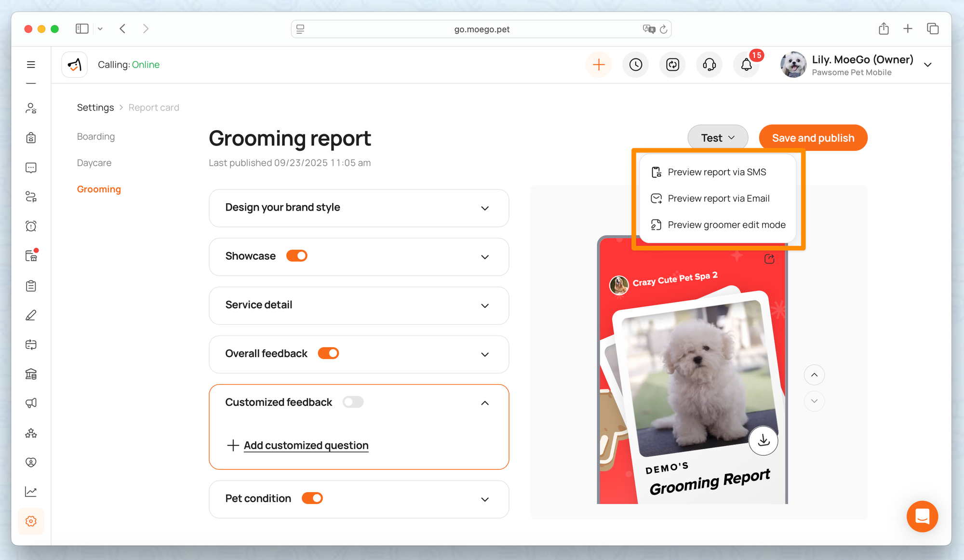Viewport: 964px width, 560px height.
Task: Click the download icon on pet photo
Action: pyautogui.click(x=763, y=440)
